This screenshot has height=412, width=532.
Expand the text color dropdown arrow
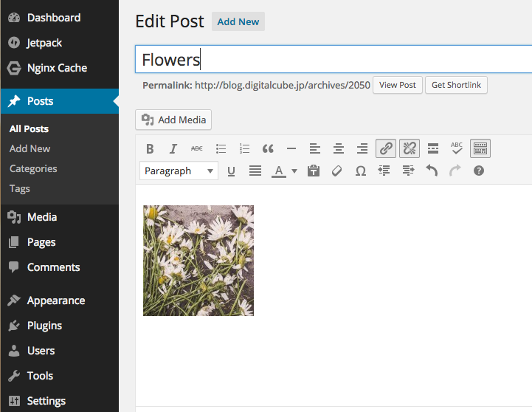click(294, 171)
